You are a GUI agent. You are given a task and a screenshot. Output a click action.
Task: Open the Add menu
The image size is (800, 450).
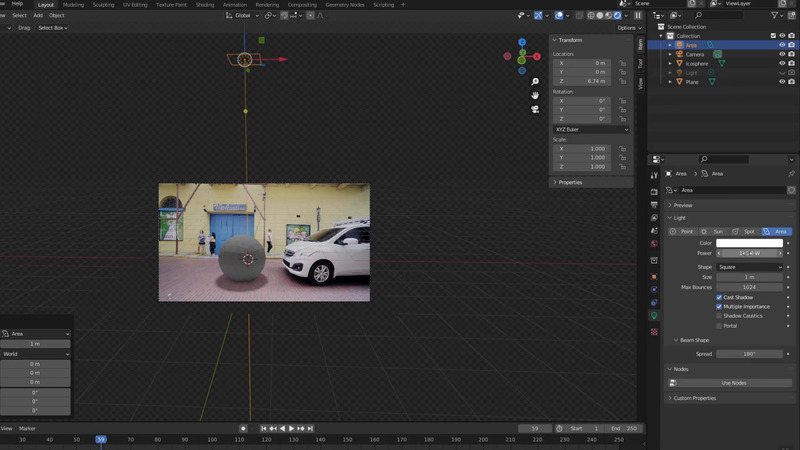tap(38, 15)
